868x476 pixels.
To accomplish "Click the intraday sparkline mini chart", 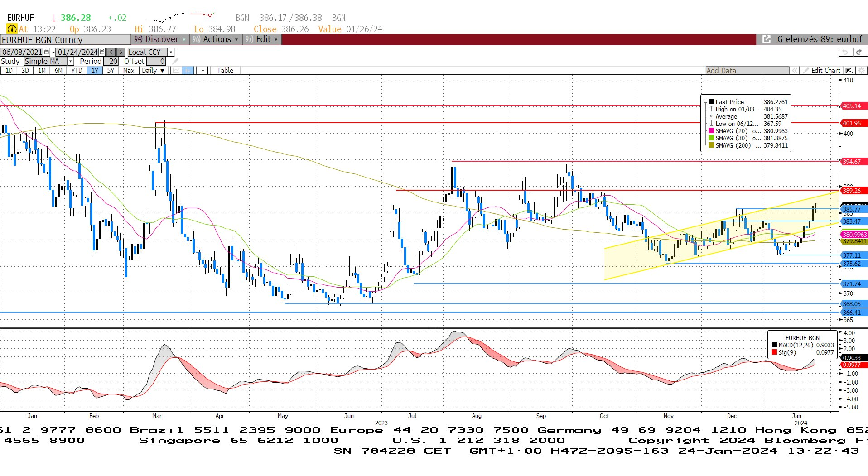I will (181, 18).
